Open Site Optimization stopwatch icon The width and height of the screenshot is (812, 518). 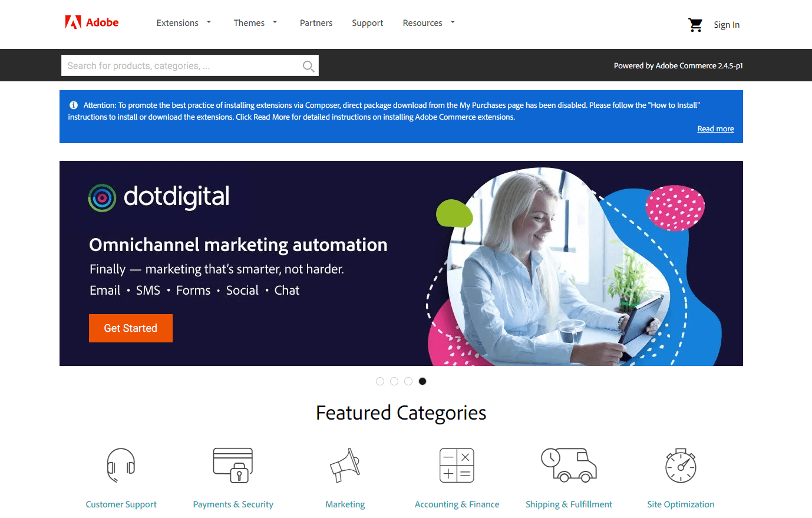(x=681, y=465)
